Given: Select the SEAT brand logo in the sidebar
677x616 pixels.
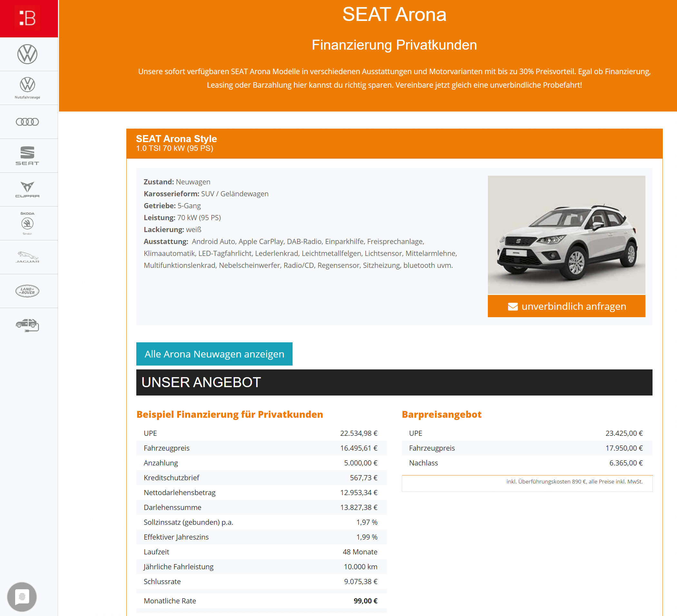Looking at the screenshot, I should pos(27,155).
